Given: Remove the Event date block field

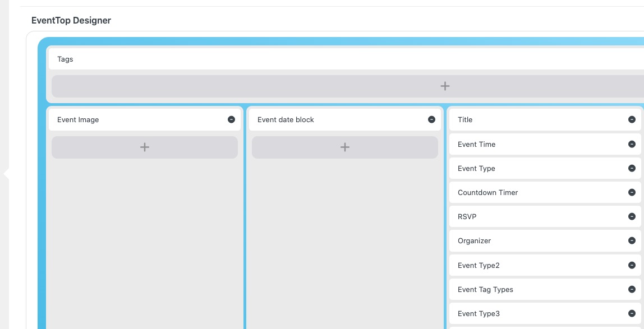Looking at the screenshot, I should click(431, 119).
